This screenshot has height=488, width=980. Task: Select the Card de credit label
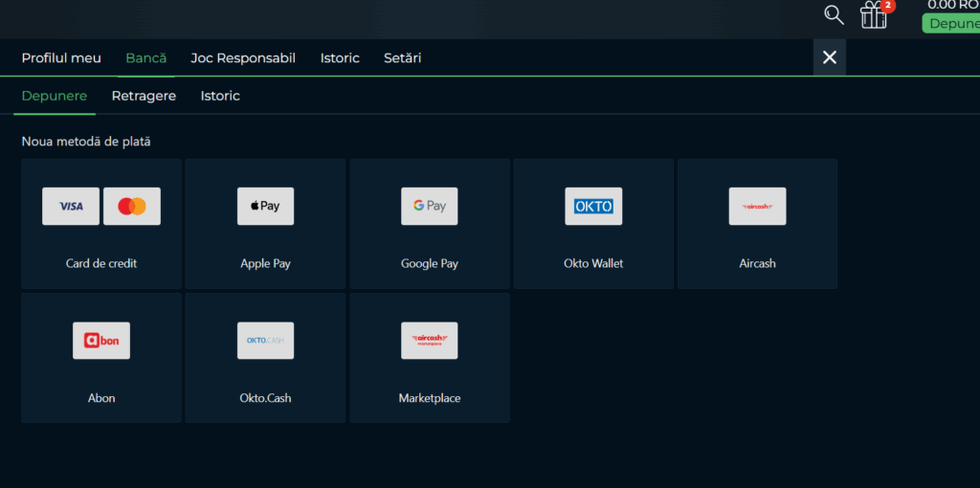101,263
